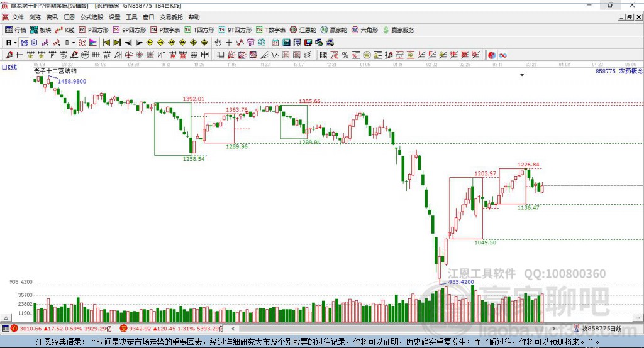644x348 pixels.
Task: Open the 文件 menu
Action: 18,17
